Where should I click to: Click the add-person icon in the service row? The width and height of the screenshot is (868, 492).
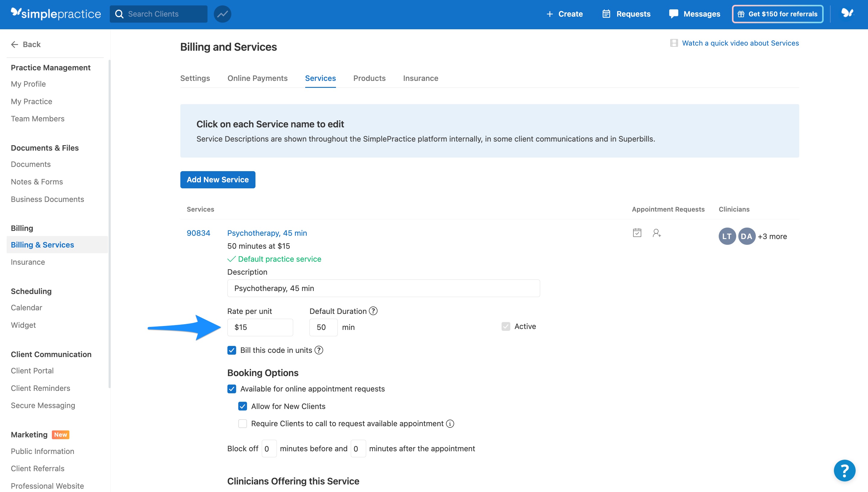[x=656, y=233]
